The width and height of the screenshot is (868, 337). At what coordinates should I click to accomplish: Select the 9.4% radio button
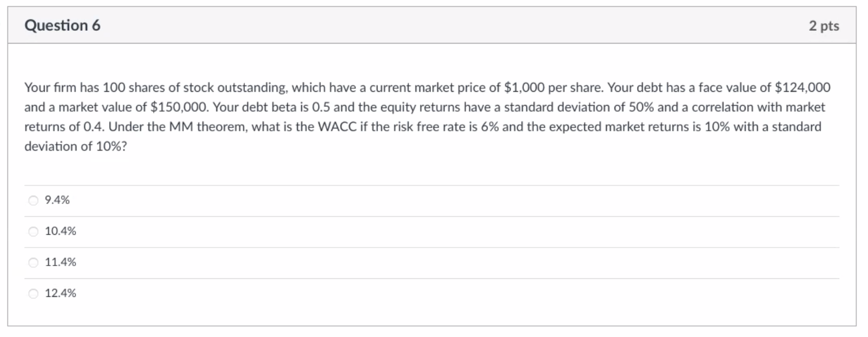tap(32, 200)
